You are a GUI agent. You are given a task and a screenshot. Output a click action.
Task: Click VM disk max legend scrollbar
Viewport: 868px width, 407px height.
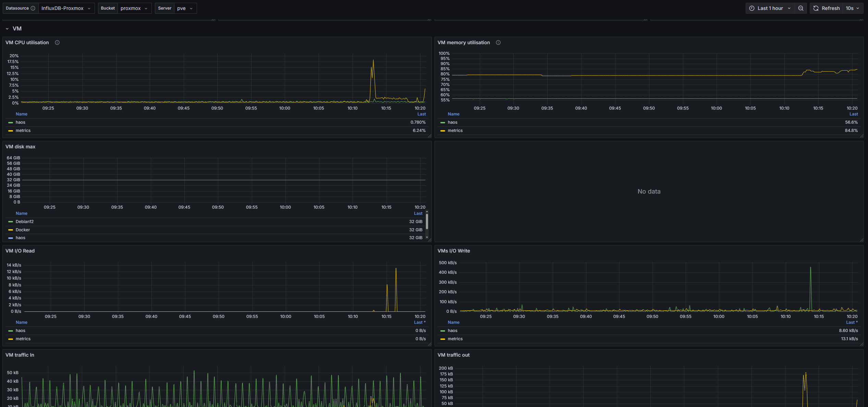pyautogui.click(x=427, y=222)
